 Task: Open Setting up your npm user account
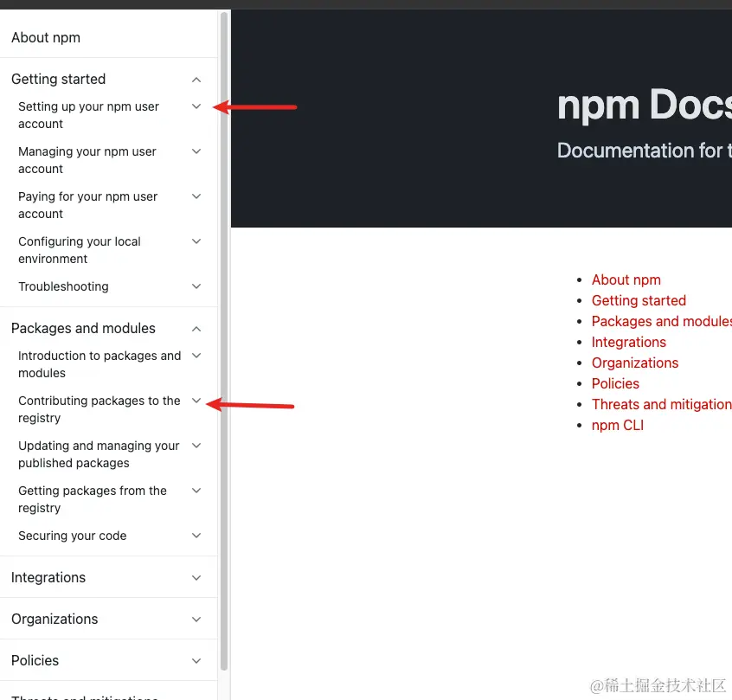pyautogui.click(x=89, y=115)
